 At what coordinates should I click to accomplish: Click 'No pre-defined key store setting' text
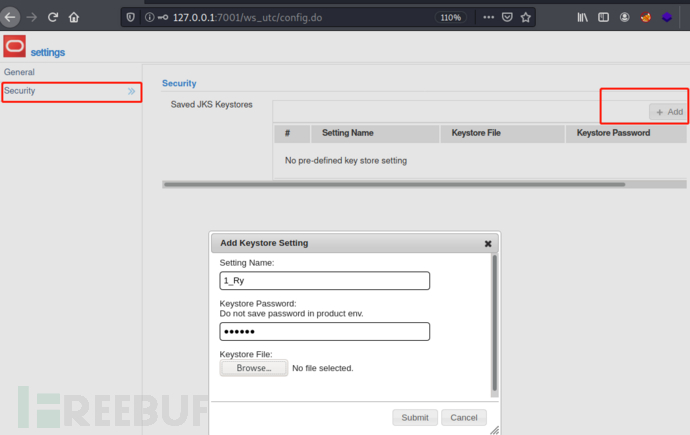[346, 161]
